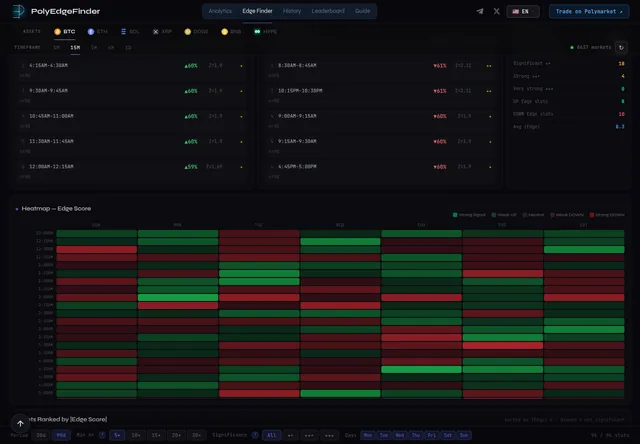This screenshot has width=640, height=444.
Task: Click the PolyEdgeFinder logo icon
Action: (18, 11)
